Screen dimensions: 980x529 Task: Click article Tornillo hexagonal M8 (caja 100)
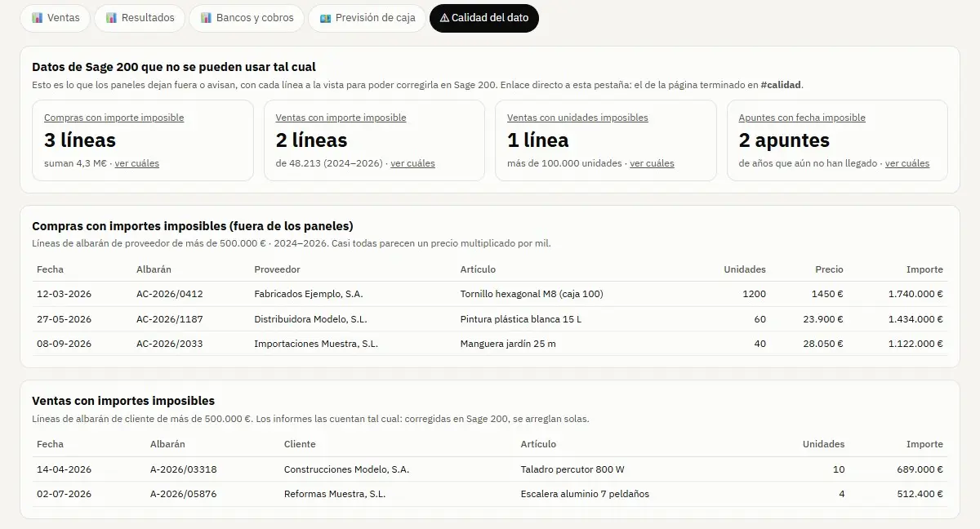point(532,294)
